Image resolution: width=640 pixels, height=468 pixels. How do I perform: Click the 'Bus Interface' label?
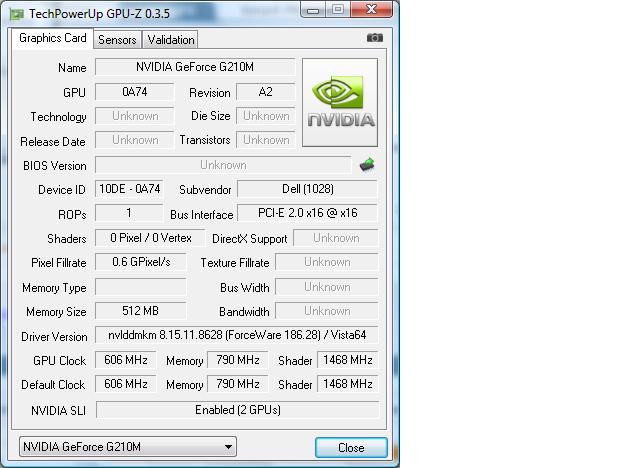coord(202,215)
